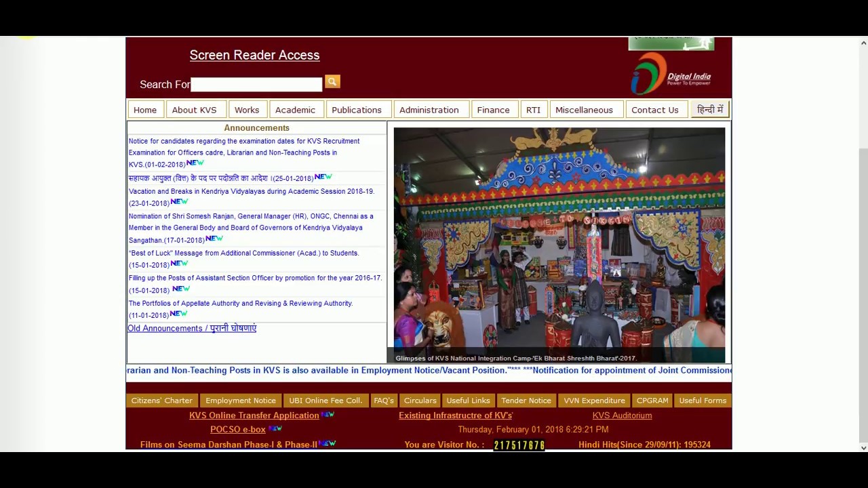Open the Home menu item
The height and width of the screenshot is (488, 868).
145,110
